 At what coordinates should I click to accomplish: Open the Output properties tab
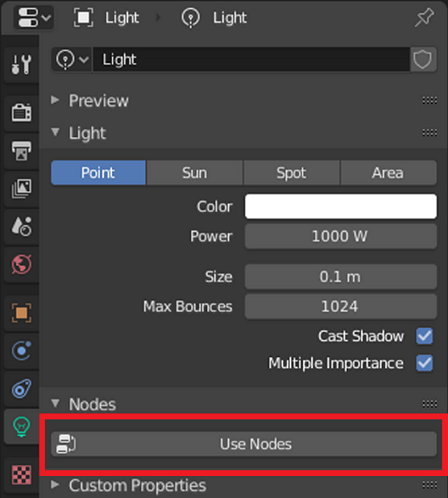click(21, 151)
